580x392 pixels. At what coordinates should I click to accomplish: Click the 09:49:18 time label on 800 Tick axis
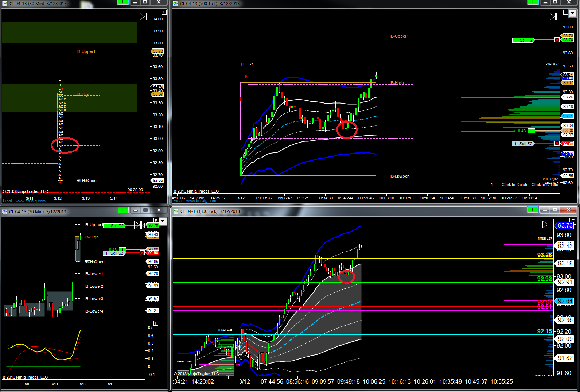[348, 381]
